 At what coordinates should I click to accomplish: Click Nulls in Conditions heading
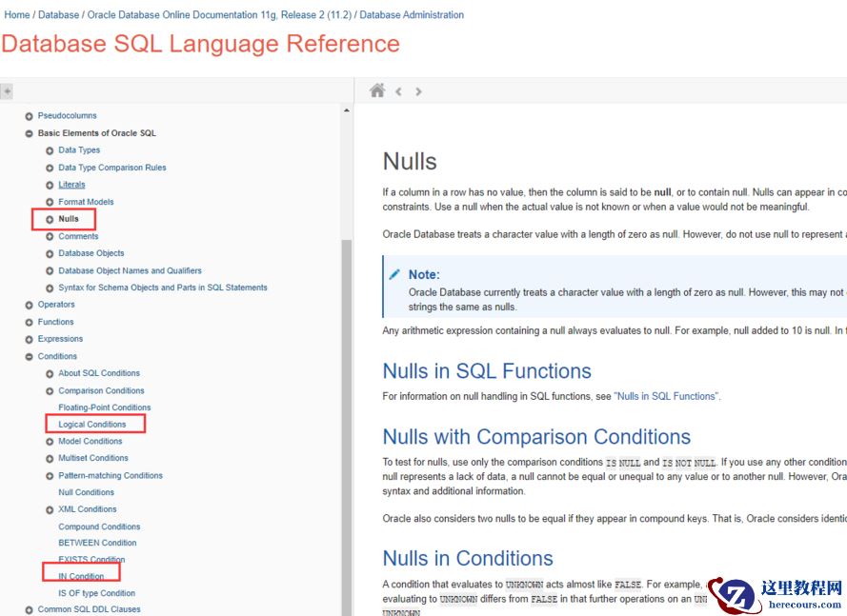point(468,558)
